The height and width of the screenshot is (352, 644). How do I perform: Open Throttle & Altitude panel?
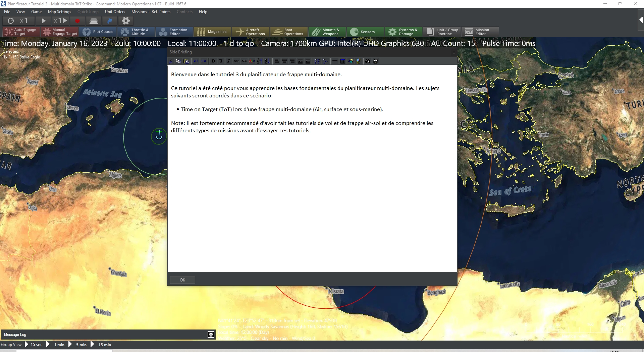point(136,32)
